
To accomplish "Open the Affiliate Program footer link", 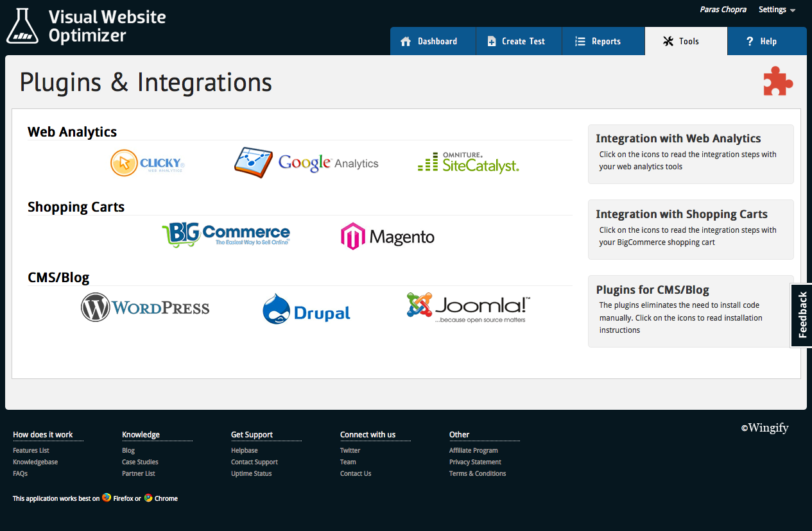I will (474, 450).
